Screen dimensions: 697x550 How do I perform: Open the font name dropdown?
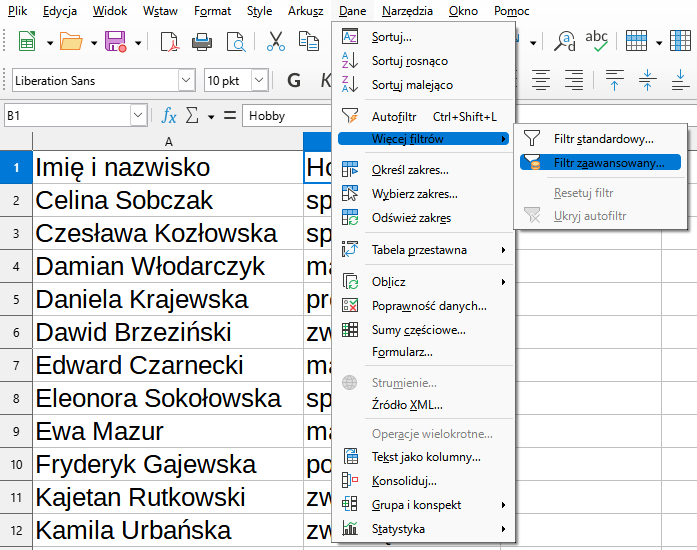pyautogui.click(x=186, y=80)
